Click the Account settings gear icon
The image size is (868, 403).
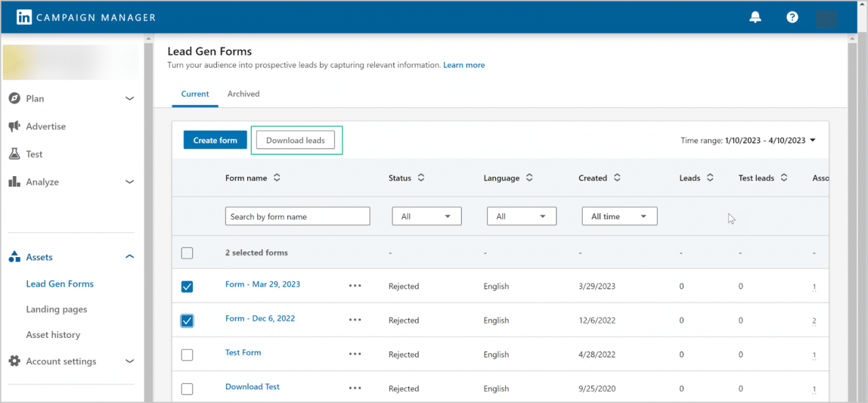[x=14, y=361]
